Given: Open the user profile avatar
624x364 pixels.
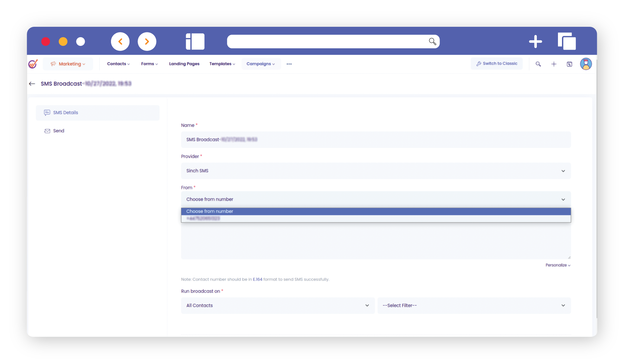Looking at the screenshot, I should (x=586, y=64).
